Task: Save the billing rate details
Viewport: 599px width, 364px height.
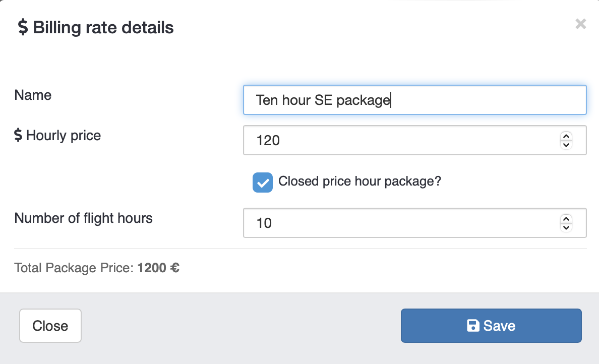Action: 491,326
